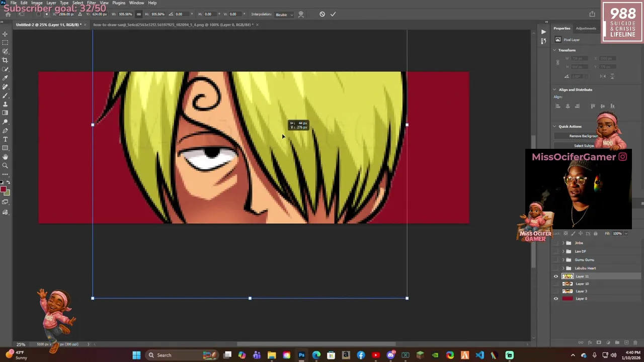Open the Fill percentage dropdown
The height and width of the screenshot is (362, 644).
point(626,233)
